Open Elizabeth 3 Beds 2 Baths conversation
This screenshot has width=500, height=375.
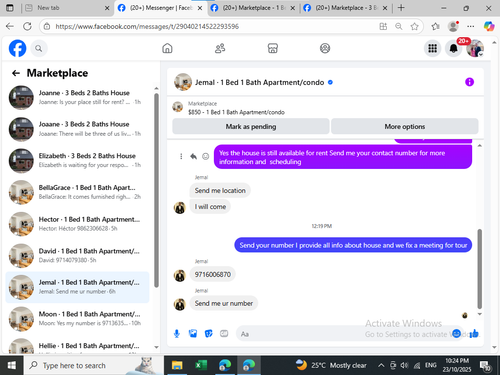click(77, 161)
